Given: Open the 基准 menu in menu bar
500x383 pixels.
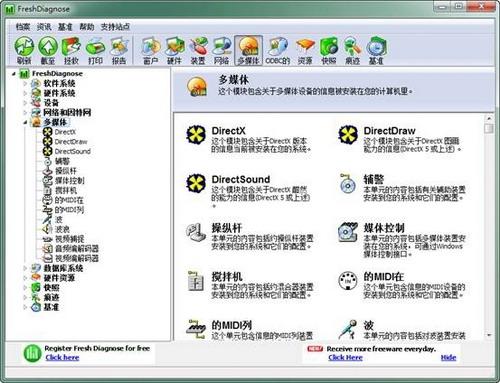Looking at the screenshot, I should pyautogui.click(x=65, y=27).
